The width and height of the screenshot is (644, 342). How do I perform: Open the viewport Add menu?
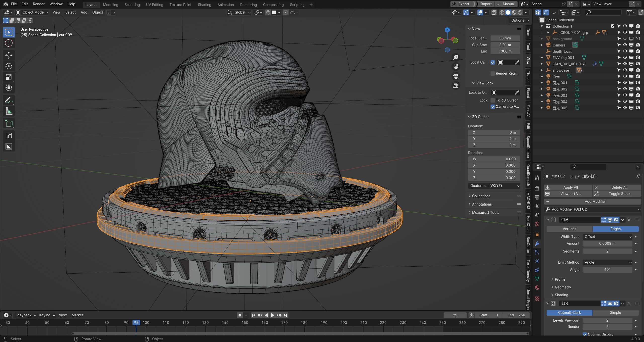coord(84,12)
